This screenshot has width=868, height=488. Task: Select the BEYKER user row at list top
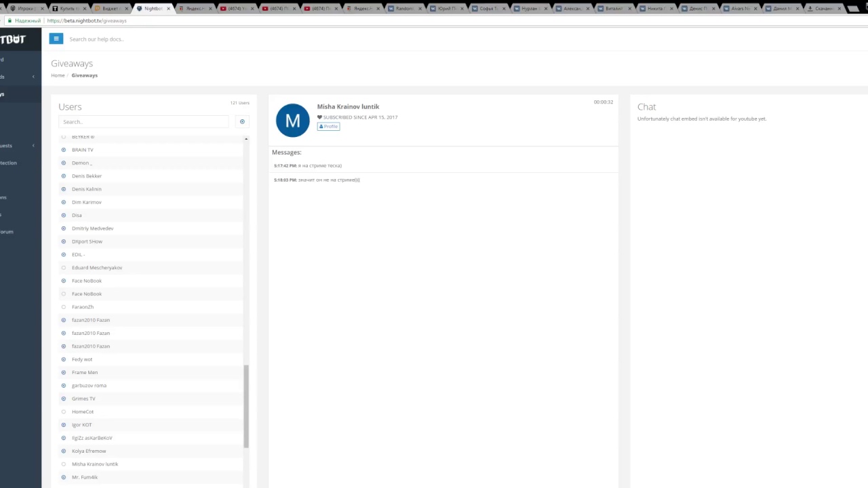151,138
